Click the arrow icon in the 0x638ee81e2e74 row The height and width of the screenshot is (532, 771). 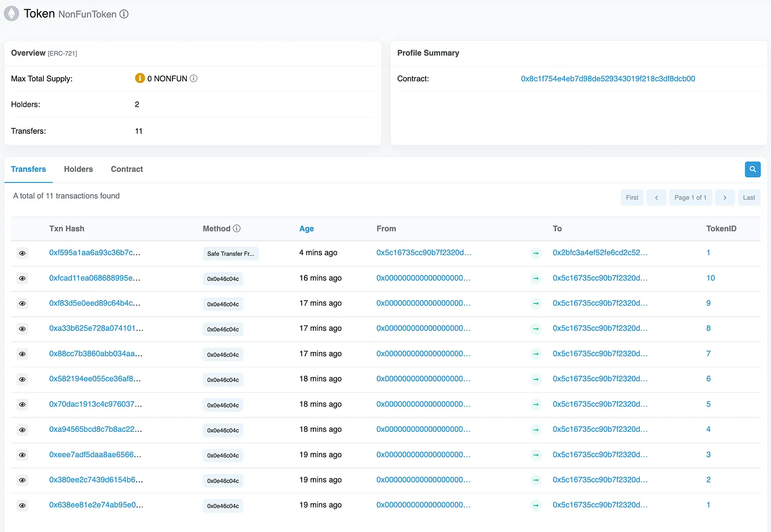(536, 506)
